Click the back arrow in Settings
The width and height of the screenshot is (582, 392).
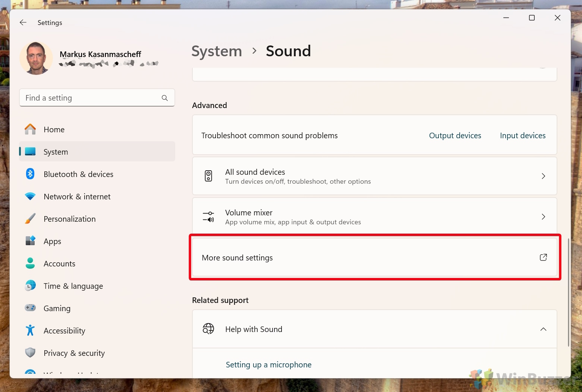point(23,23)
